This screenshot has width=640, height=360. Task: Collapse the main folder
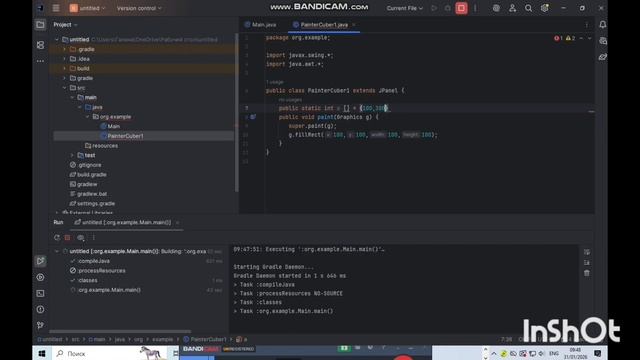72,98
